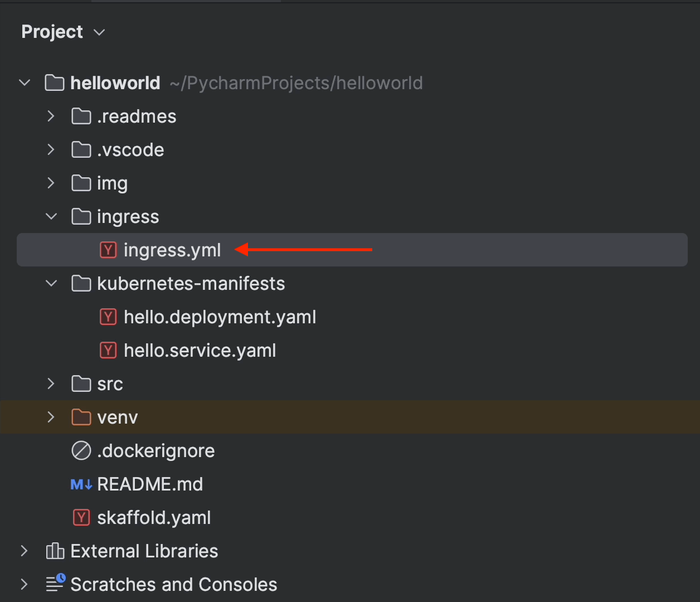
Task: Collapse the helloworld root folder
Action: 25,83
